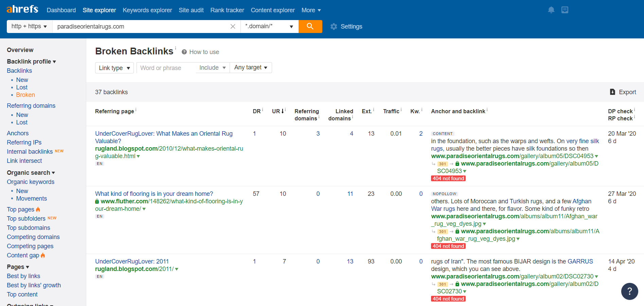Image resolution: width=644 pixels, height=306 pixels.
Task: Open Best by links' growth report
Action: 34,285
